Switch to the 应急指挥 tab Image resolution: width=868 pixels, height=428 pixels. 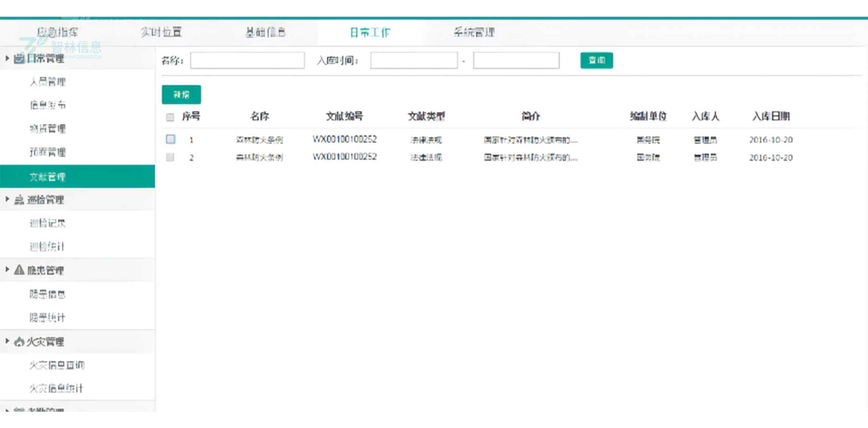[x=57, y=32]
